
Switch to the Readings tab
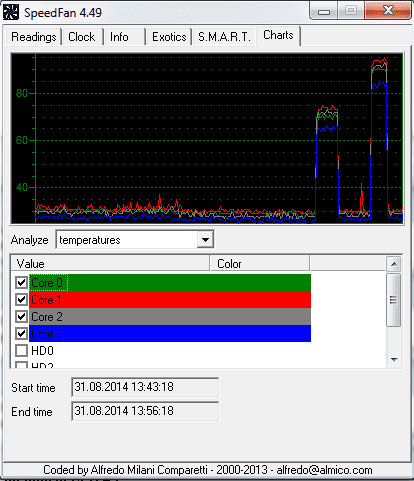click(33, 37)
